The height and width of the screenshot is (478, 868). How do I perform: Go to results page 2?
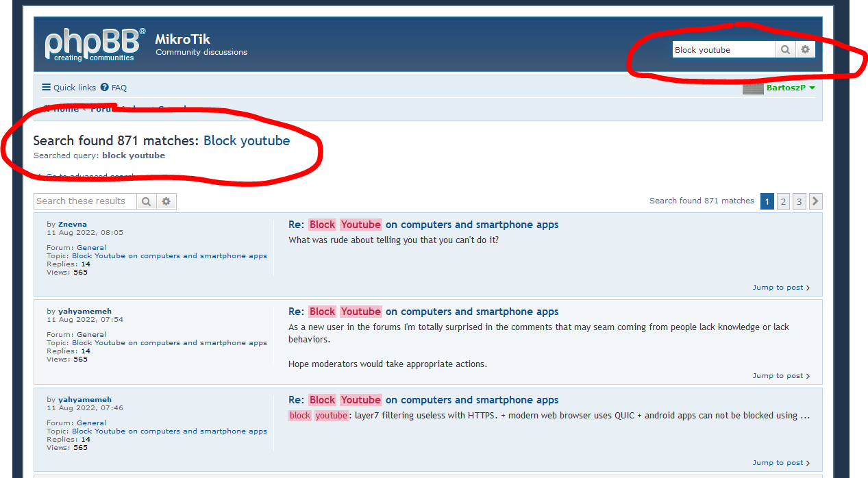click(783, 201)
